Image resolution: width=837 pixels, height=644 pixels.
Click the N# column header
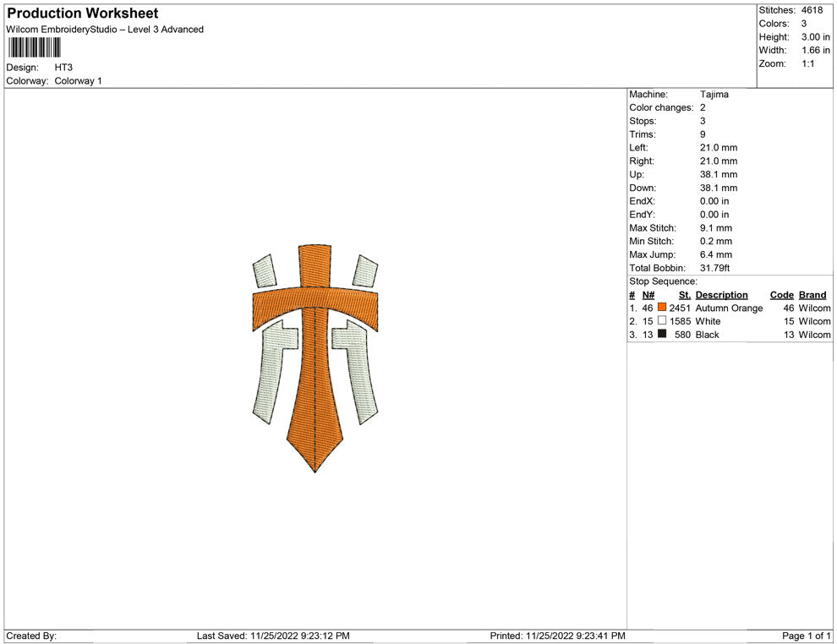coord(648,295)
